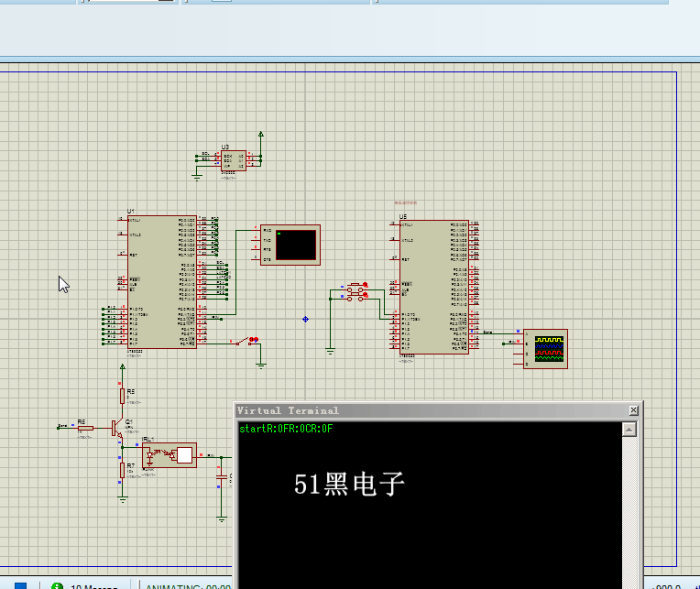This screenshot has width=700, height=589.
Task: Select the U3 EEPROM chip
Action: pos(234,160)
